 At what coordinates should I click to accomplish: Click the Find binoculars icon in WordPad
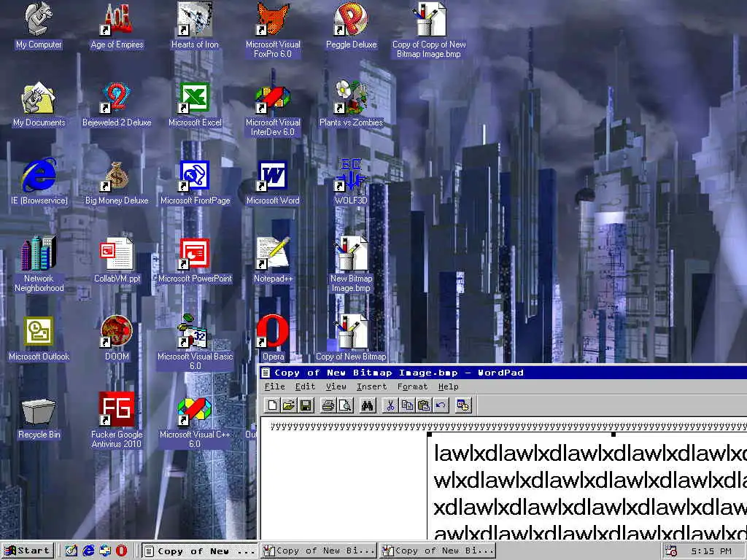tap(368, 405)
